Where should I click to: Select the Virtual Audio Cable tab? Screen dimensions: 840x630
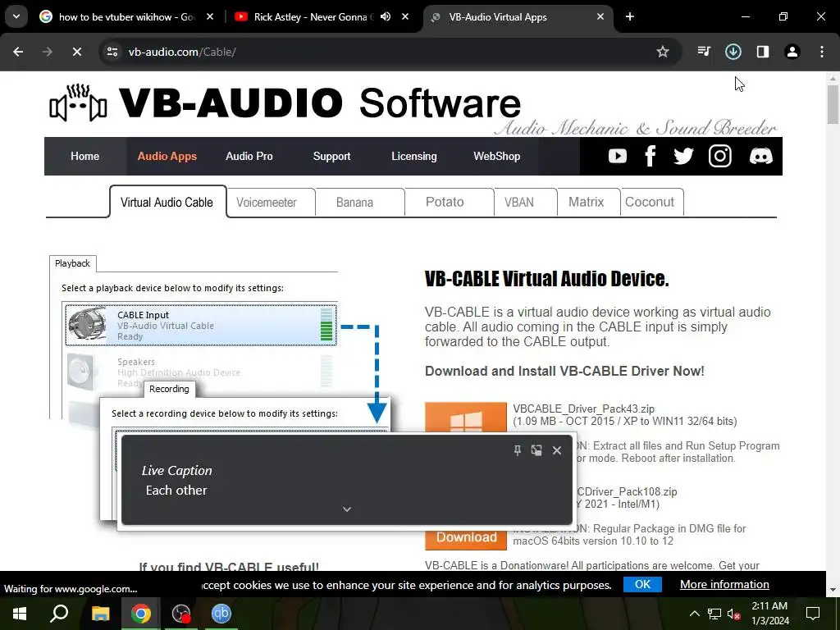tap(167, 202)
